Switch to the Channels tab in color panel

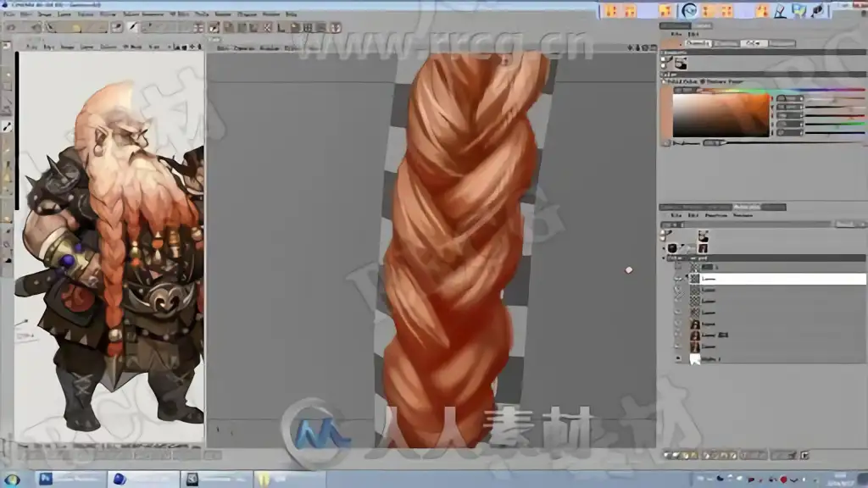pyautogui.click(x=698, y=43)
